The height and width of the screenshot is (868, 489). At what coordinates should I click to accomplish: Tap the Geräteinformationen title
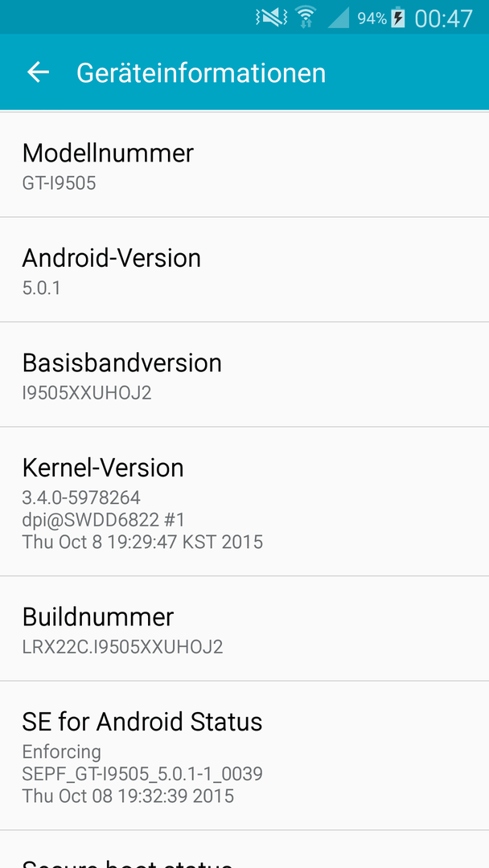click(x=201, y=73)
